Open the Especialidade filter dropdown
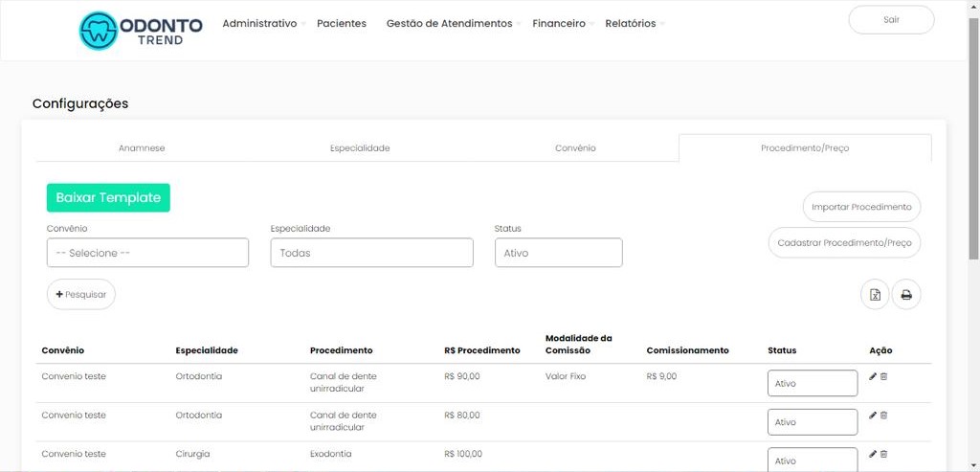Viewport: 980px width, 472px height. point(371,253)
